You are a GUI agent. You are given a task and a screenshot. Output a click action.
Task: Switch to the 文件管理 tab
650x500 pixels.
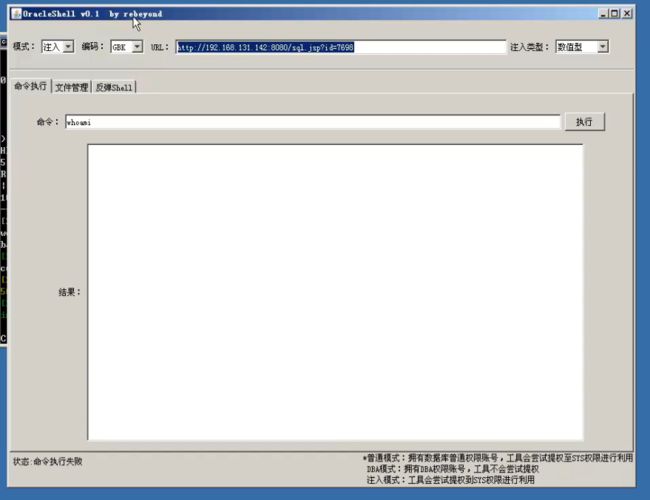[71, 87]
